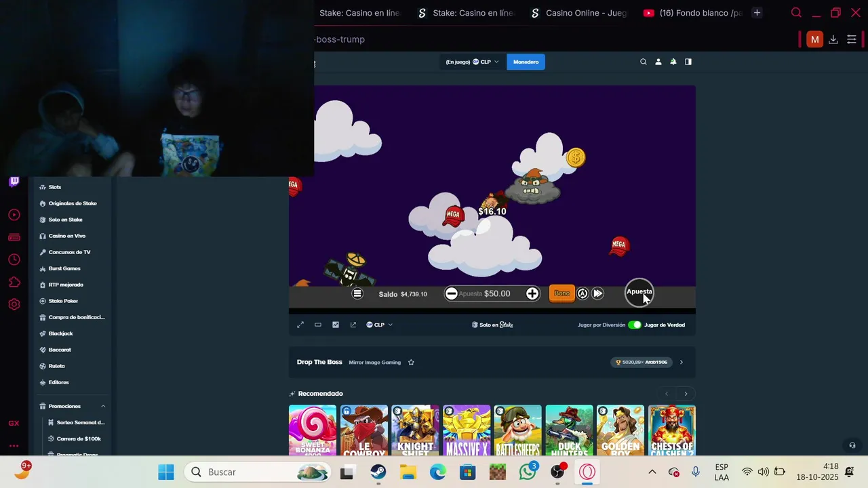Show previous recommended games arrow
Screen dimensions: 868x488
(667, 394)
